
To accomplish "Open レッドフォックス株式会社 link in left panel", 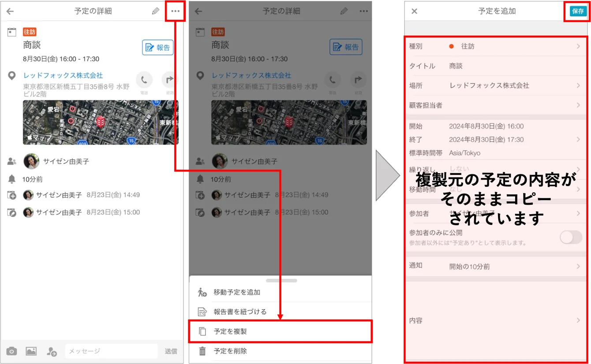I will click(x=63, y=75).
